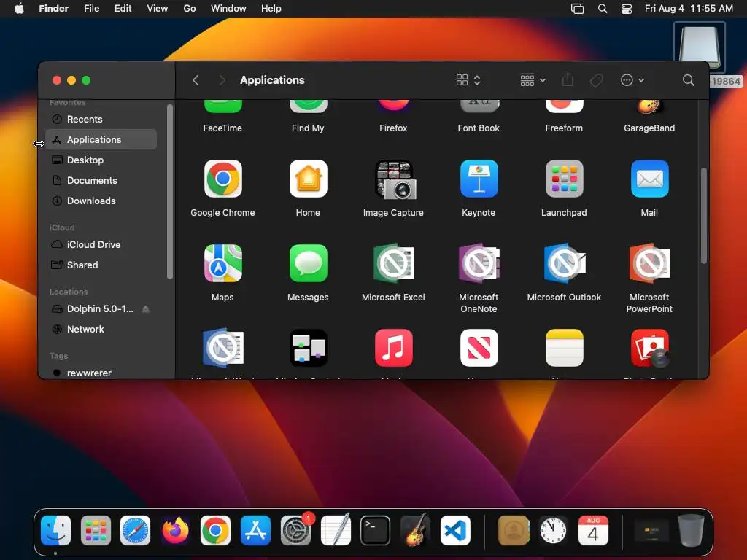Select Applications in the sidebar
This screenshot has height=560, width=747.
coord(101,139)
